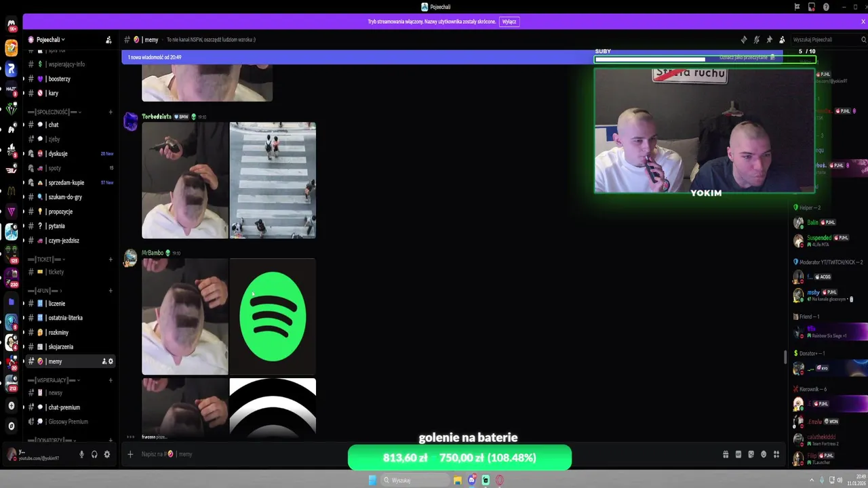Toggle deafen headphones in user panel
Screen dimensions: 868x488
click(94, 455)
